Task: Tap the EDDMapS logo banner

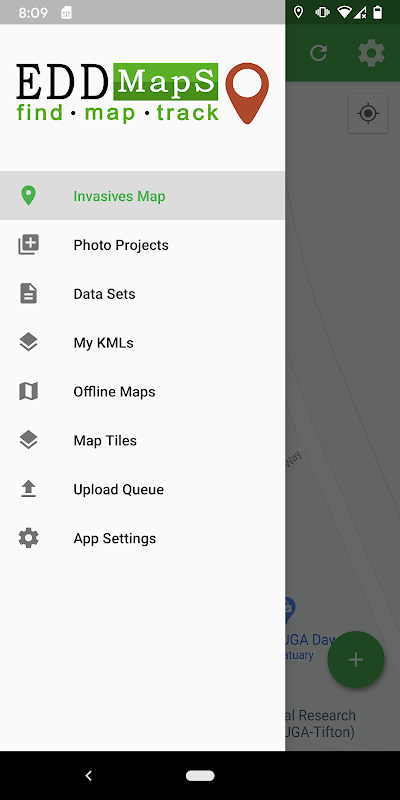Action: [x=142, y=93]
